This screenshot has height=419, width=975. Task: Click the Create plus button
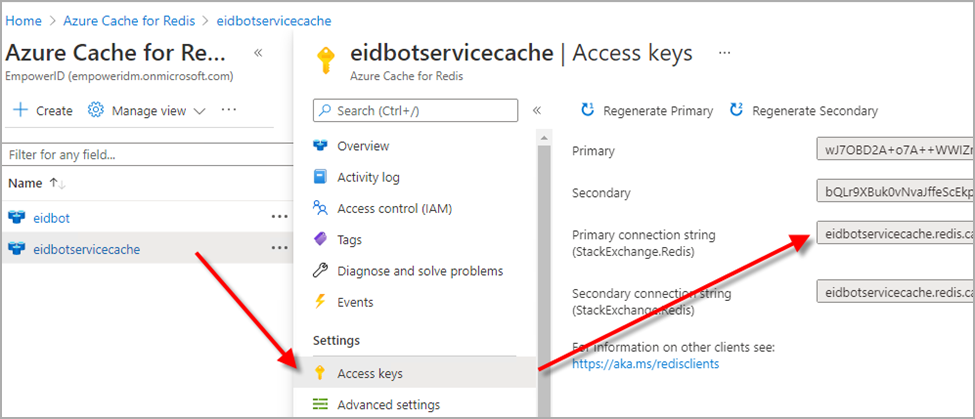click(x=43, y=111)
